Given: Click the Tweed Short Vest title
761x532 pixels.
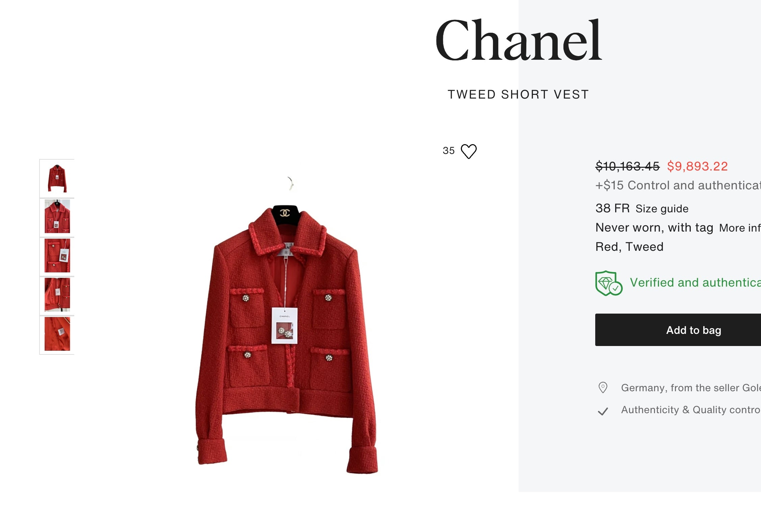Looking at the screenshot, I should click(x=518, y=95).
